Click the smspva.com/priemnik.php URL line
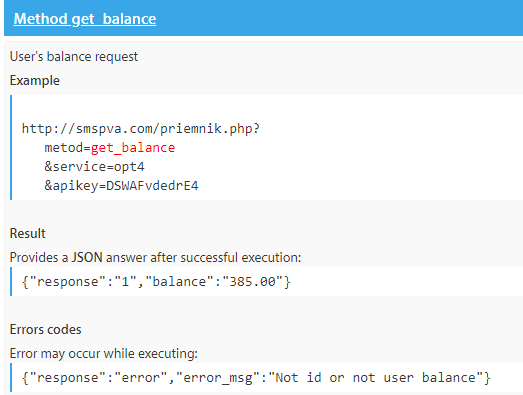The height and width of the screenshot is (395, 523). [141, 129]
